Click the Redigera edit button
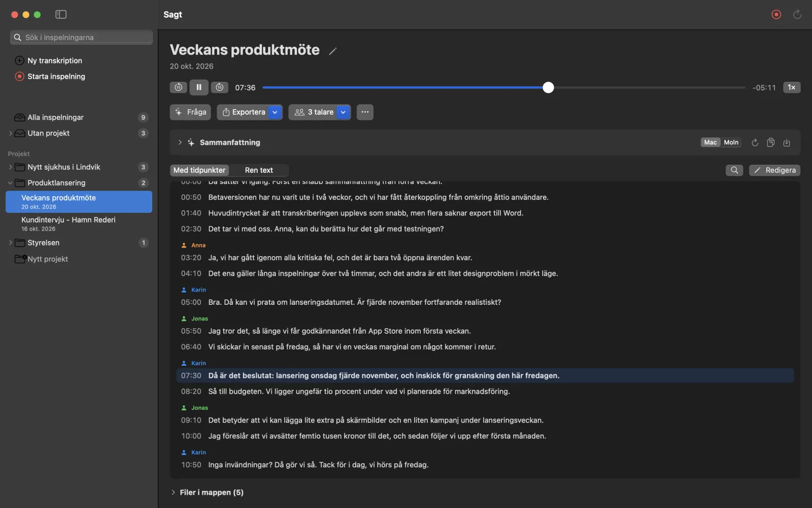The image size is (812, 508). click(774, 170)
